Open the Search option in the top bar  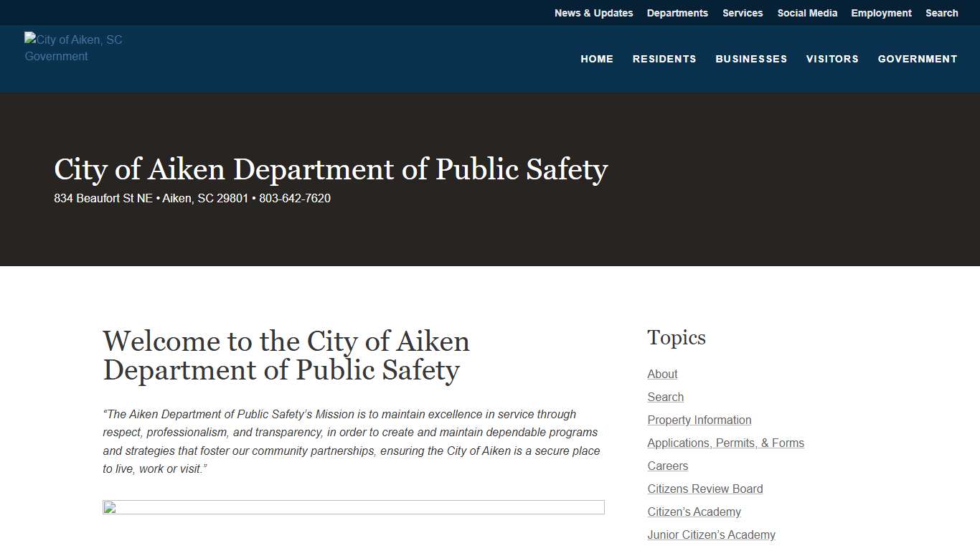[941, 13]
